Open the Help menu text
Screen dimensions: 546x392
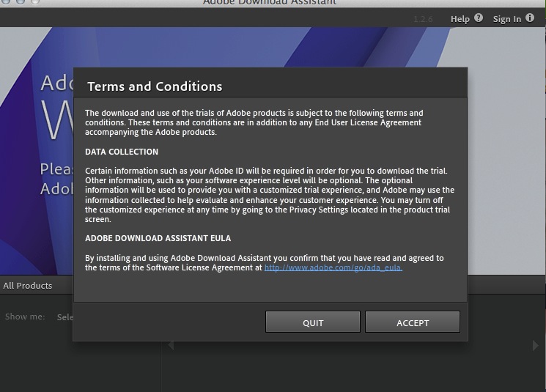coord(460,19)
